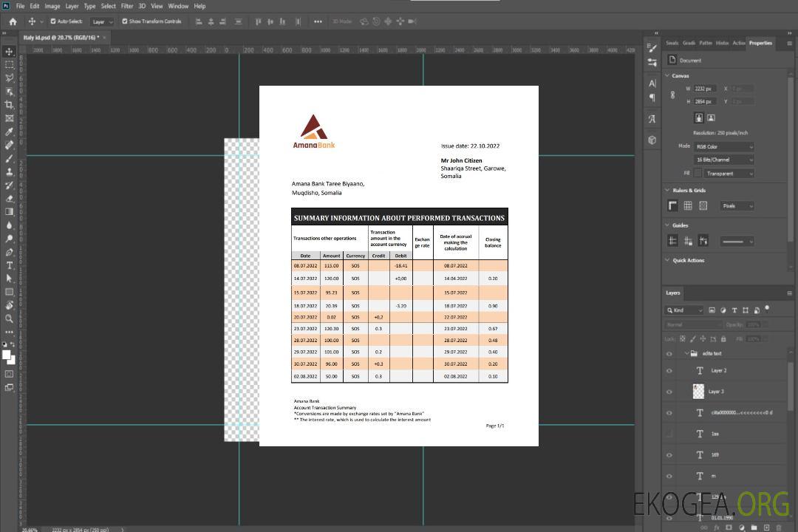Image resolution: width=798 pixels, height=532 pixels.
Task: Select the Clone Stamp tool
Action: point(10,171)
